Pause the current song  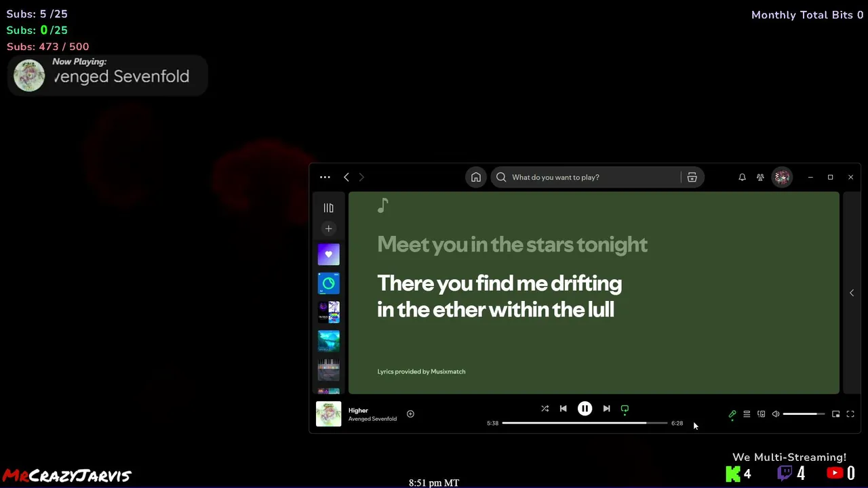tap(585, 409)
